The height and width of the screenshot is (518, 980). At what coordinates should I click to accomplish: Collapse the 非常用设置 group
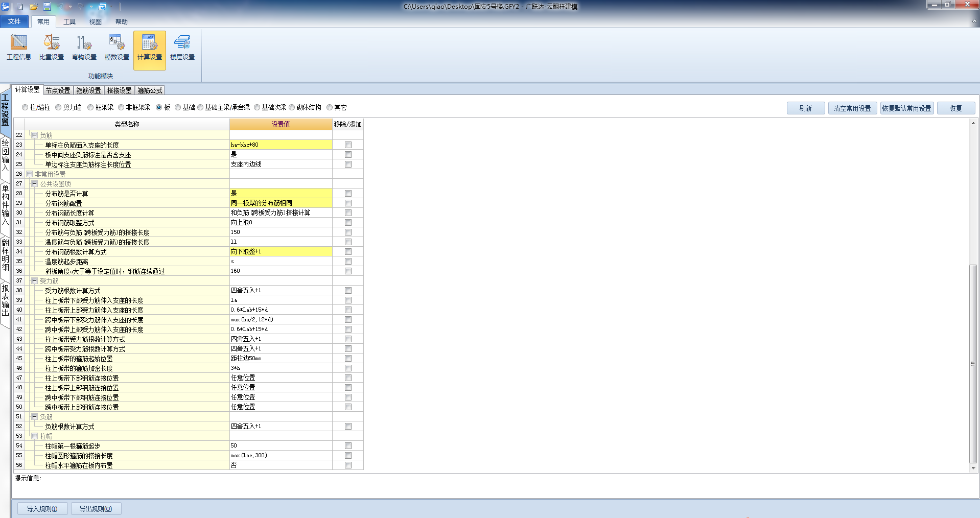coord(30,174)
